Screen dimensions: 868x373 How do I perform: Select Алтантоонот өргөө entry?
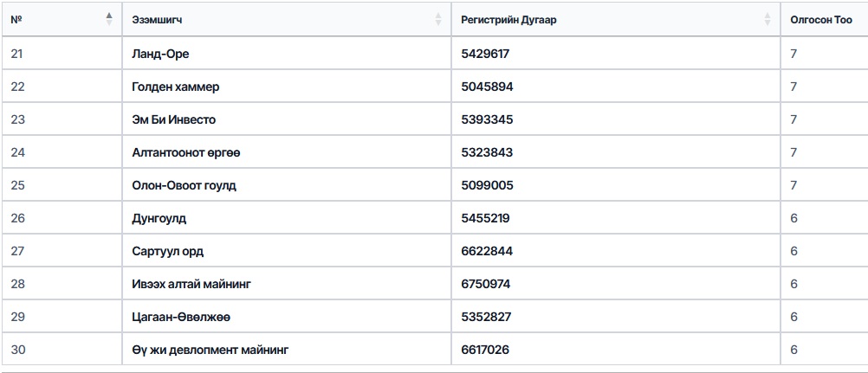tap(185, 152)
